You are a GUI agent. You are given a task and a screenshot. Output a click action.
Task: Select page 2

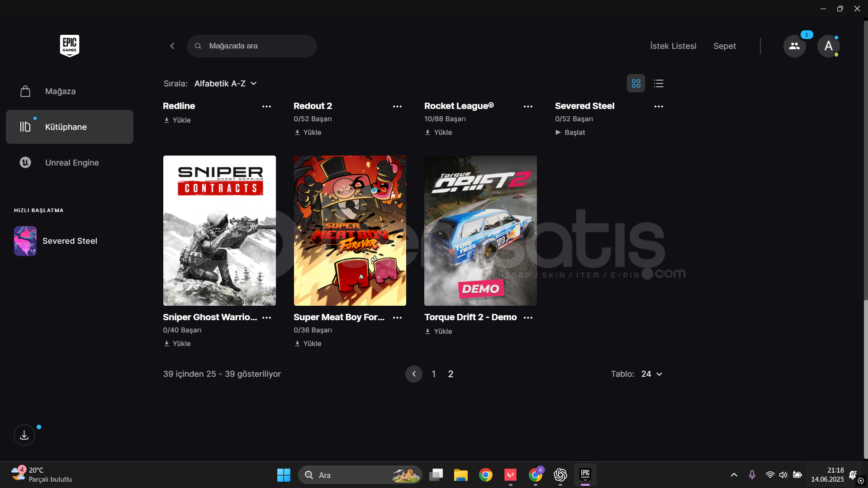coord(451,374)
